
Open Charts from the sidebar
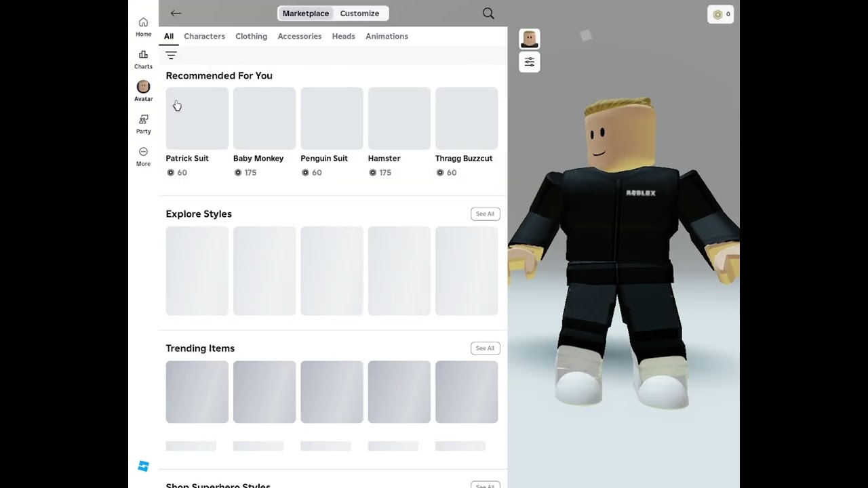(x=143, y=60)
